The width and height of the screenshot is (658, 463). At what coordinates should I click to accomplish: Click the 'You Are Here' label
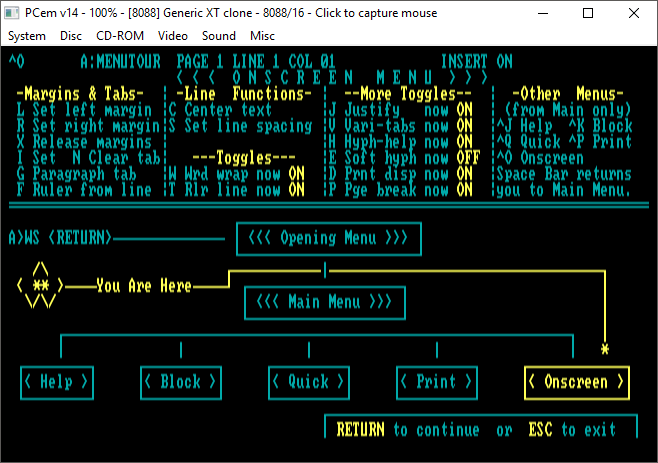(x=144, y=286)
